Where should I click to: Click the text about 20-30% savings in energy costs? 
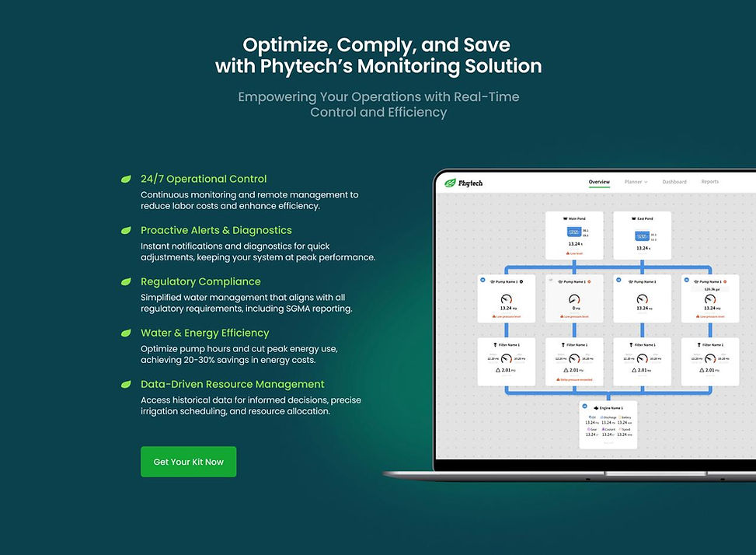coord(239,354)
